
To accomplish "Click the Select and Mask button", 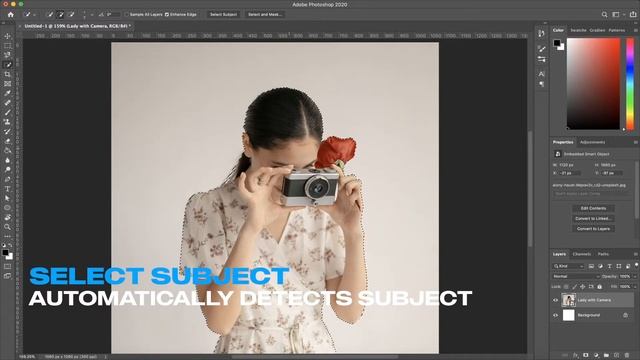I will tap(265, 15).
